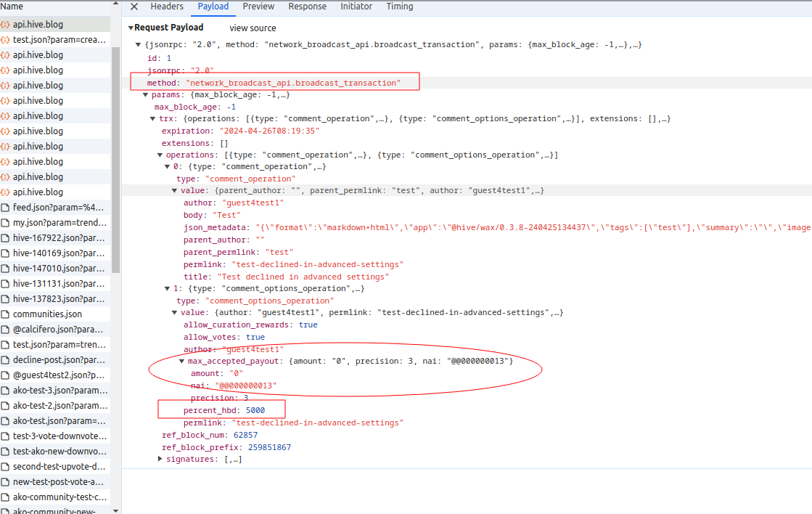Collapse the params object tree node

(x=145, y=94)
